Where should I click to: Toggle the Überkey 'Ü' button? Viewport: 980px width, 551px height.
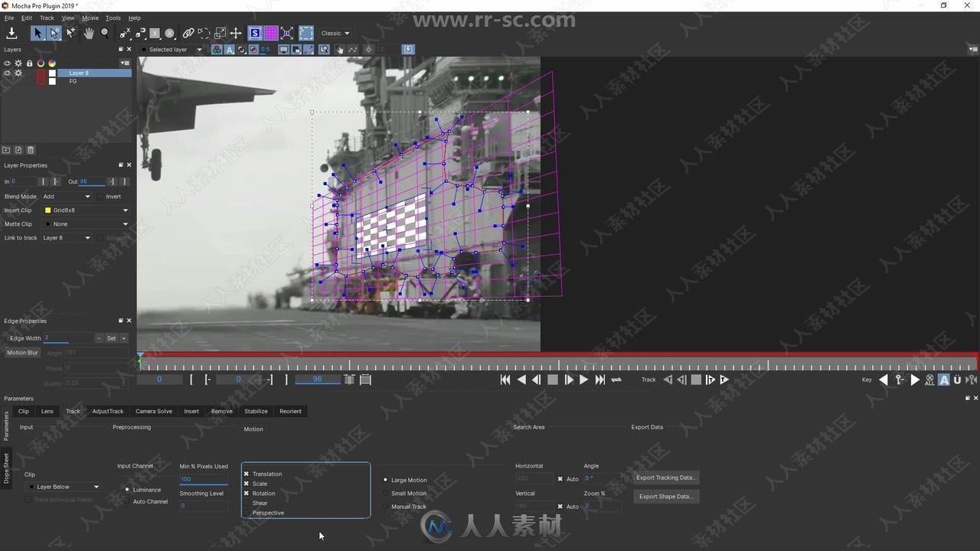[957, 380]
